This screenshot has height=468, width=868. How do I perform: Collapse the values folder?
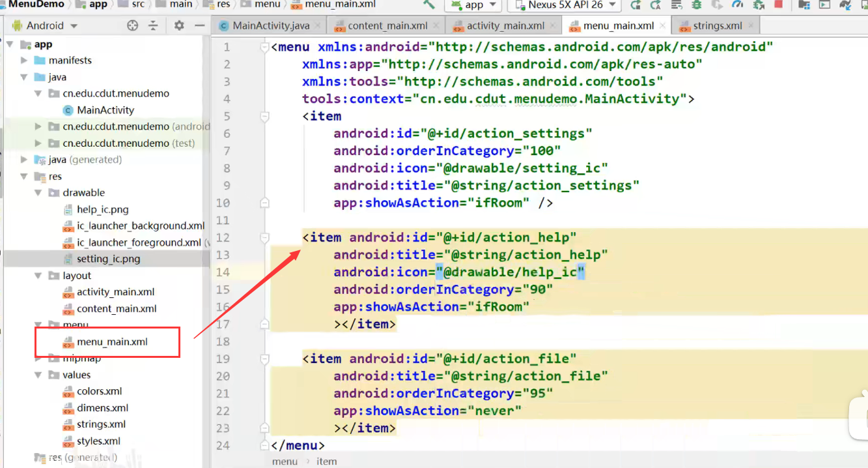tap(38, 375)
